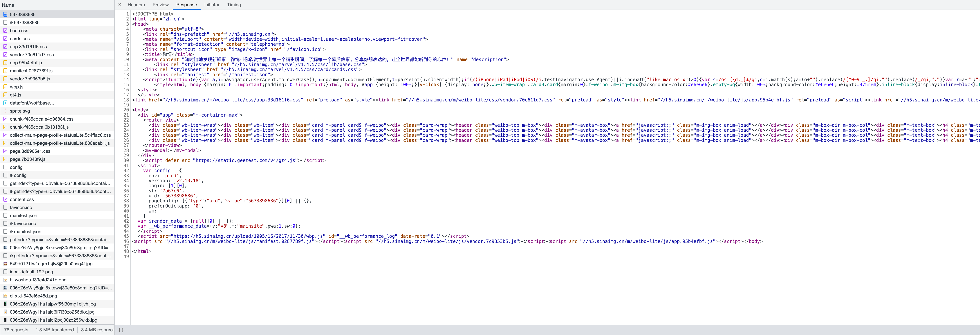980x335 pixels.
Task: Switch to the Preview tab
Action: point(161,5)
